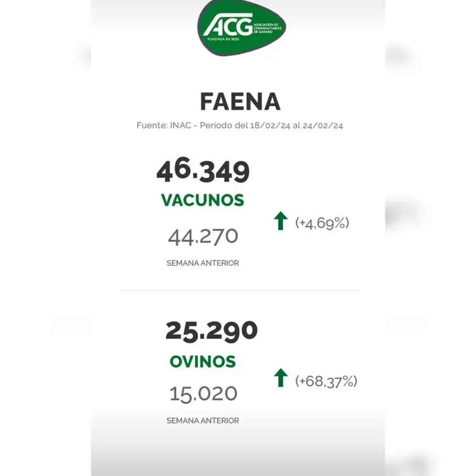Screen dimensions: 476x476
Task: Click the green OVINOS label
Action: pyautogui.click(x=202, y=362)
